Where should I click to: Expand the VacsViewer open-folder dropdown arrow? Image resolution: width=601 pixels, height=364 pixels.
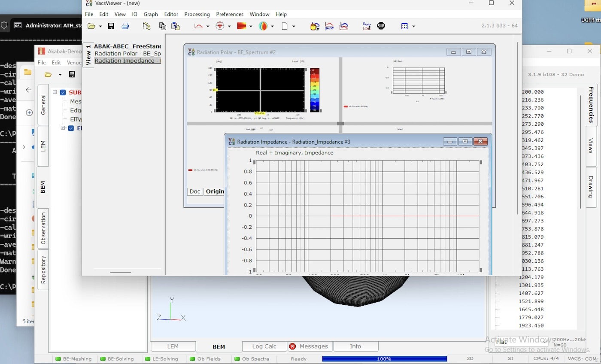(x=100, y=27)
